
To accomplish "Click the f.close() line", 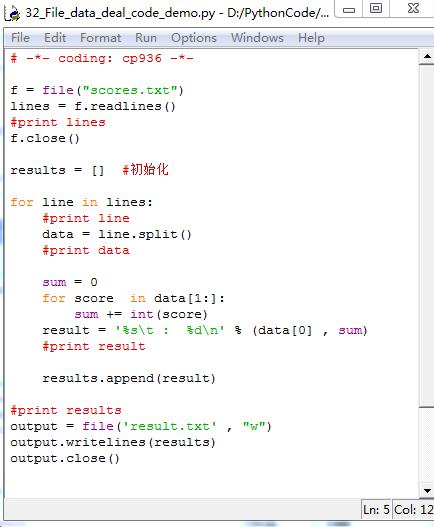I will [x=45, y=138].
